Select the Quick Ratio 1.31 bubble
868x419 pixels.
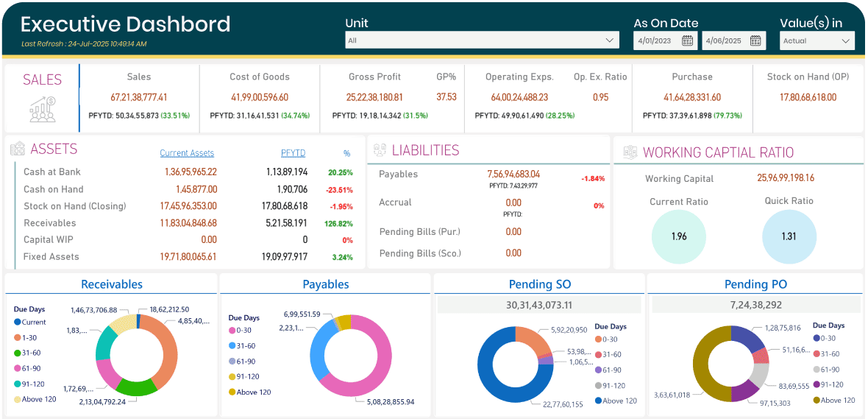(789, 236)
